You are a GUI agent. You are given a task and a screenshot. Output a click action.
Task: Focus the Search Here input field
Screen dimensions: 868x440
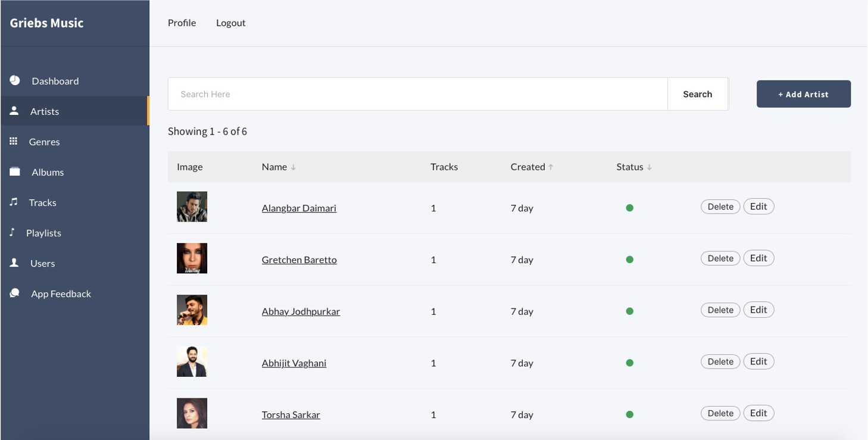pyautogui.click(x=417, y=94)
